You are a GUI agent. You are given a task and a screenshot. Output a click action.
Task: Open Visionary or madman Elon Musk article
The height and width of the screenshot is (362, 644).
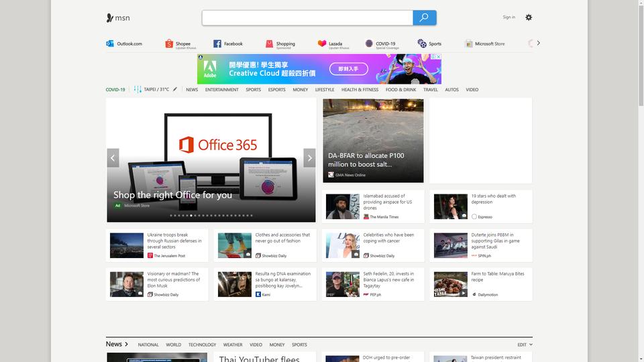coord(157,284)
